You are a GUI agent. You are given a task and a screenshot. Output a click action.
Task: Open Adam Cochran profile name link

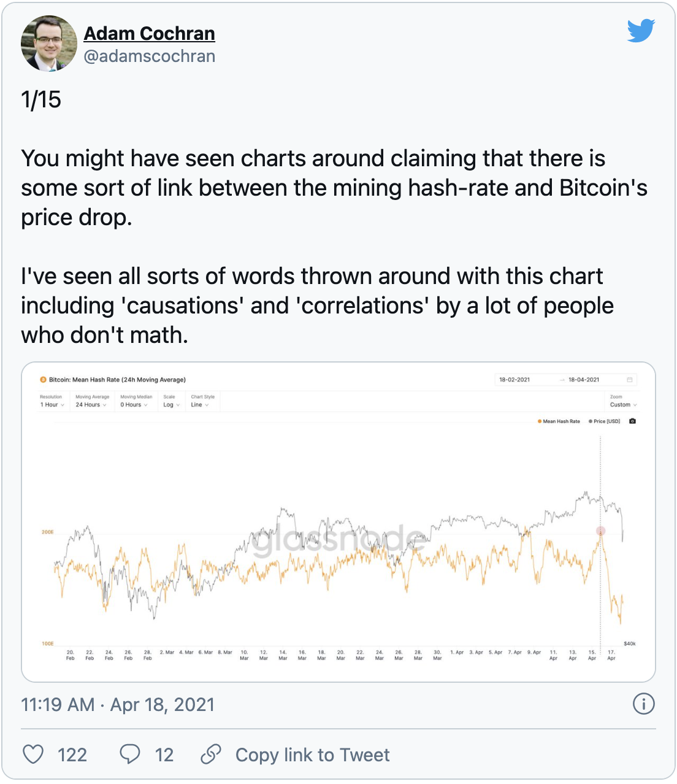(149, 33)
